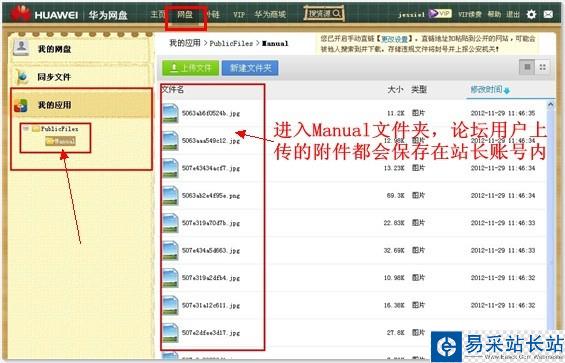Click the image icon of the 12.98K file
The height and width of the screenshot is (363, 565).
pos(170,140)
